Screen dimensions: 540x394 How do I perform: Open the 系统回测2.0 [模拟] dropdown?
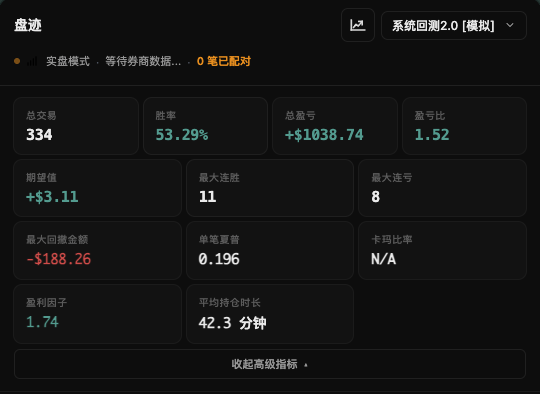pyautogui.click(x=454, y=25)
